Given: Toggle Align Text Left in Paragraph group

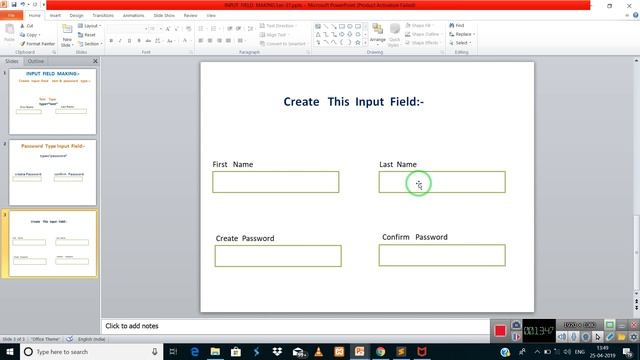Looking at the screenshot, I should pos(201,41).
